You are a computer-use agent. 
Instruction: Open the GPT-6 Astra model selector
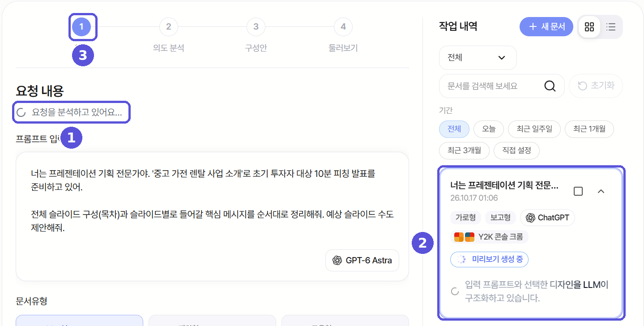[362, 260]
